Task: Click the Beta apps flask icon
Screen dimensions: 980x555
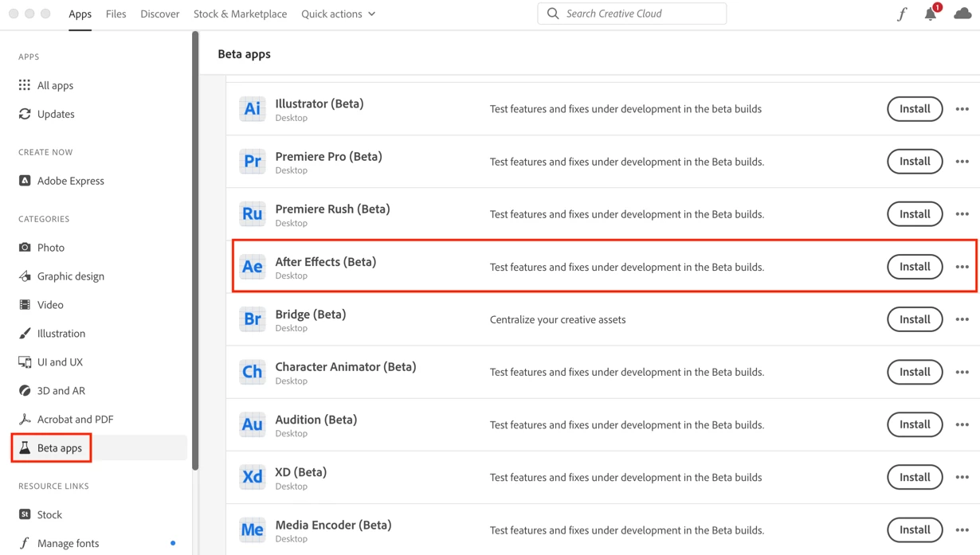Action: [x=25, y=448]
